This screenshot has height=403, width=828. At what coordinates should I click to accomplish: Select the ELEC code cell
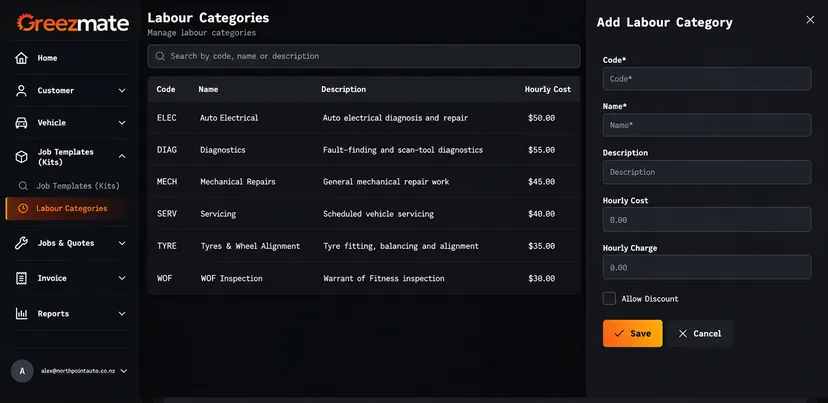(x=167, y=118)
